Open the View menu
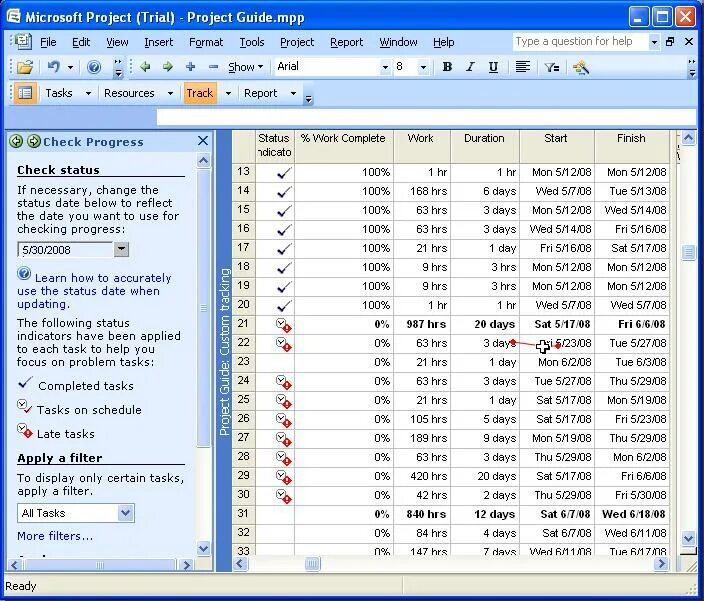Screen dimensions: 704x601 (117, 42)
